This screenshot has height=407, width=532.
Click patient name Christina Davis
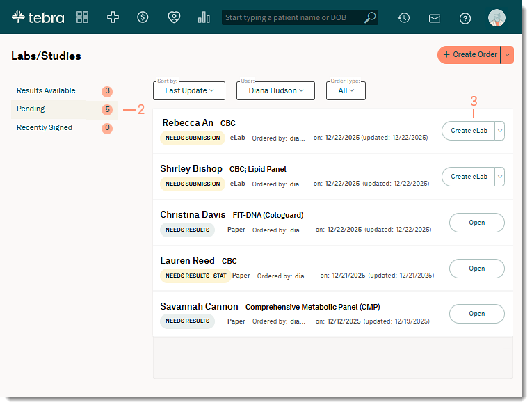pyautogui.click(x=193, y=214)
